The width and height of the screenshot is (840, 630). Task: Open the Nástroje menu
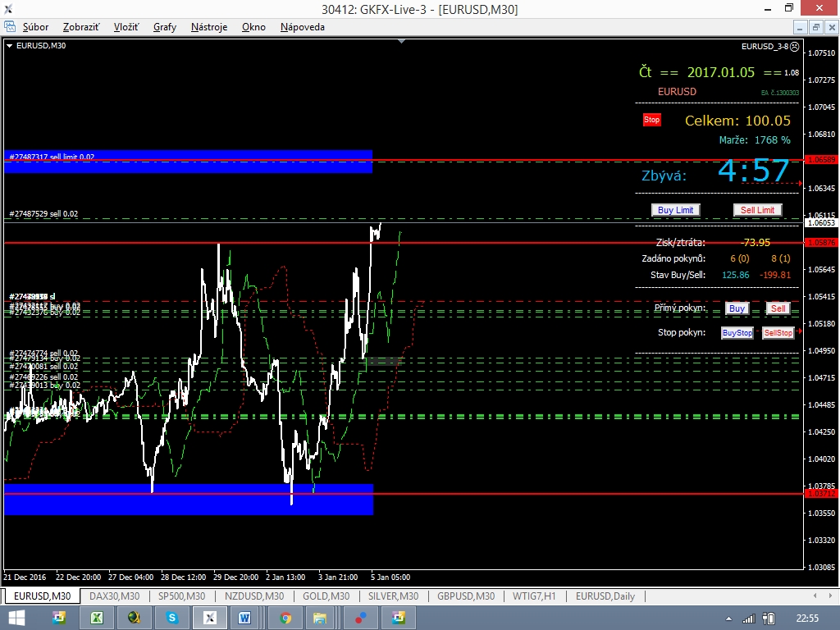209,27
